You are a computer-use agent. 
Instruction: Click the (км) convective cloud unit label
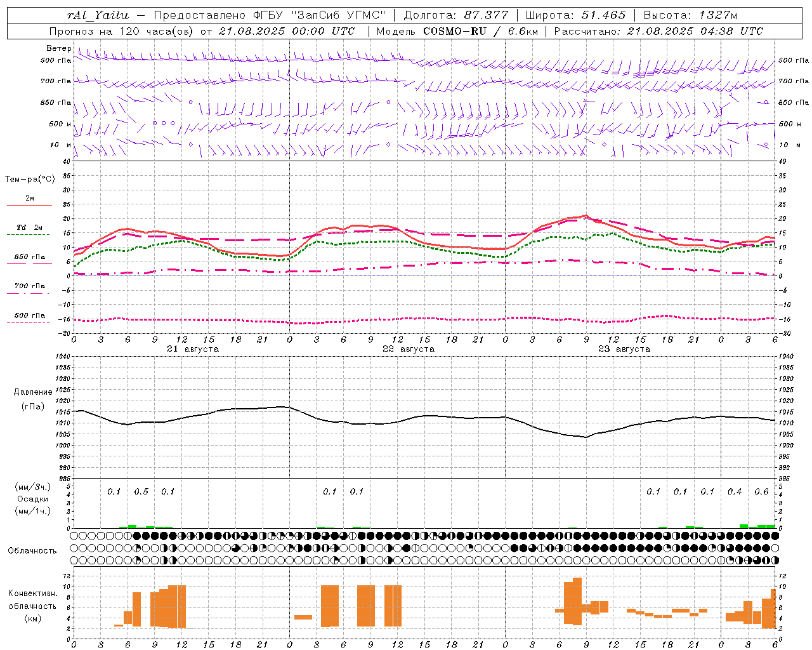pos(32,618)
